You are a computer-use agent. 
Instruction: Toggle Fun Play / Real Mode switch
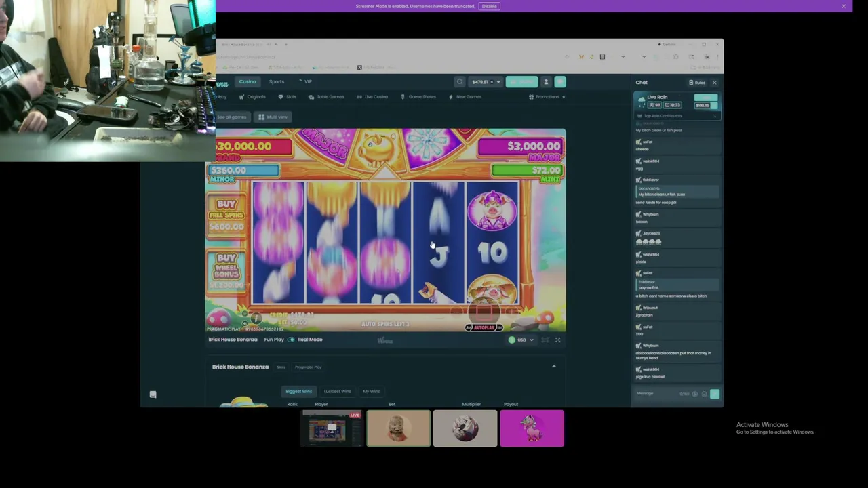click(291, 340)
